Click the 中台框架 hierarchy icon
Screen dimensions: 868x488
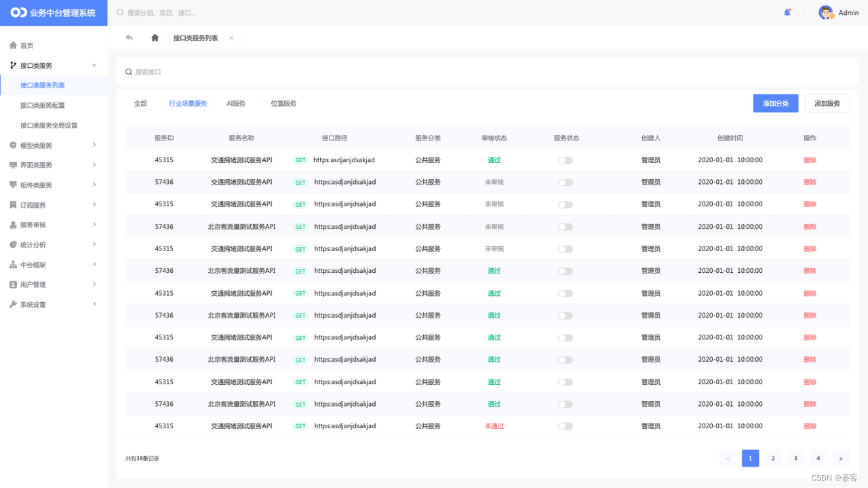click(x=13, y=265)
